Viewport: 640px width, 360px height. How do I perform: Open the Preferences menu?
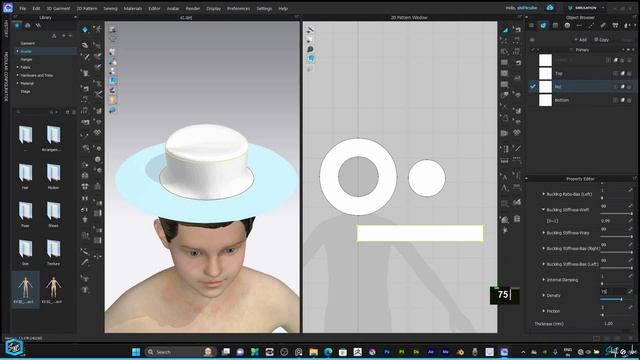(x=238, y=8)
